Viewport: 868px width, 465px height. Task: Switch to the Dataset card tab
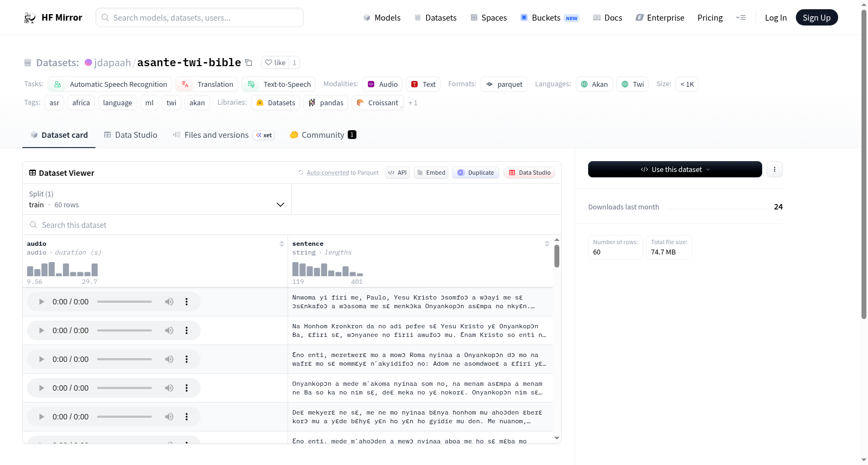click(59, 135)
